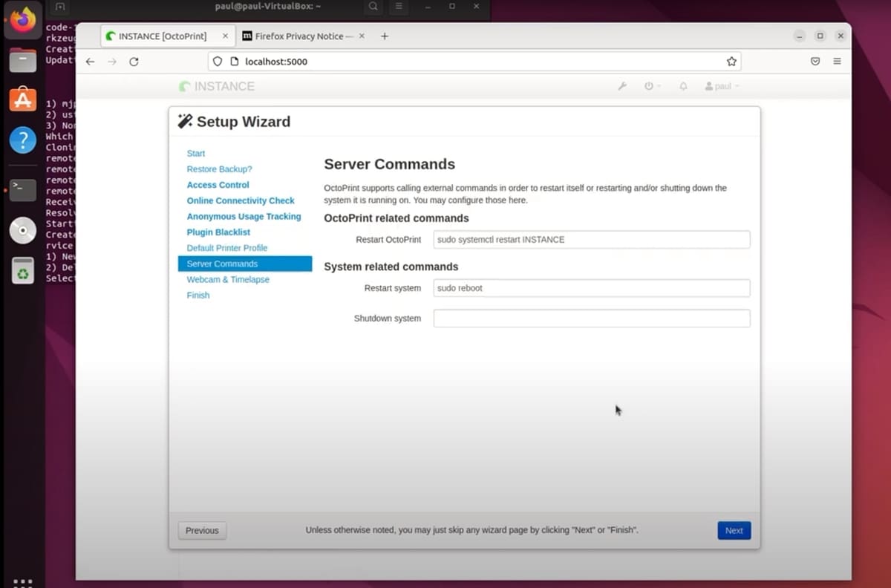Click the Previous button

click(x=202, y=530)
